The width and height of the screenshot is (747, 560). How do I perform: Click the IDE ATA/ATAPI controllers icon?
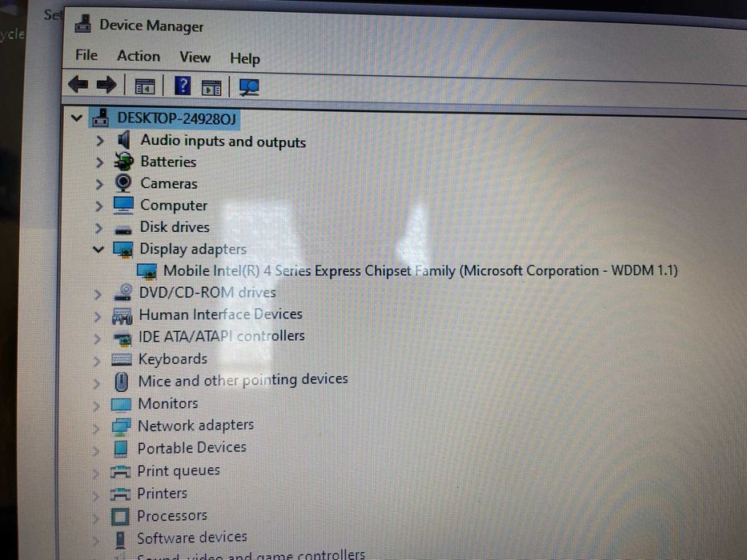click(122, 338)
